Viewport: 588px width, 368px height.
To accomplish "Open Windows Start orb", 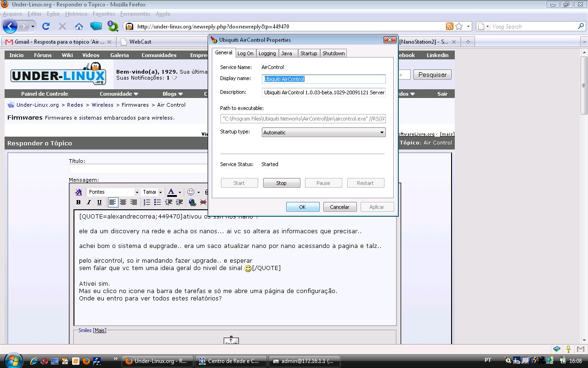I will point(12,360).
